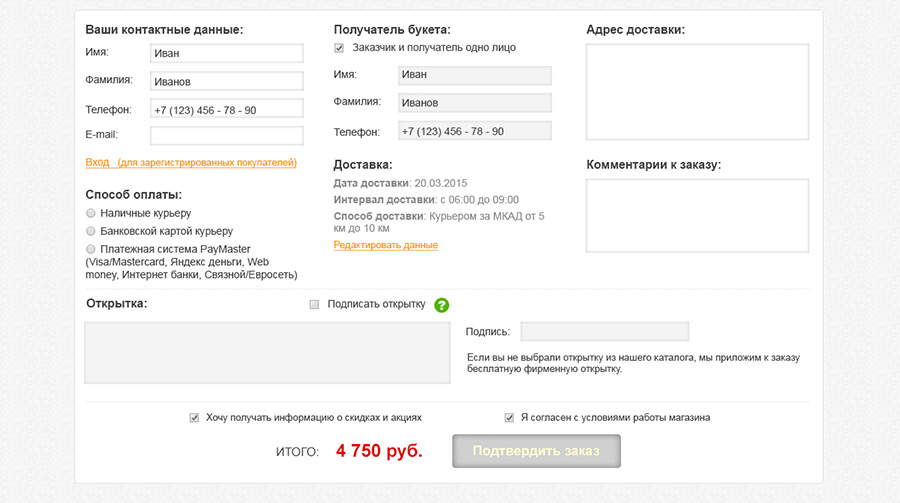900x503 pixels.
Task: Click the customer 'Имя' input field
Action: [x=226, y=53]
